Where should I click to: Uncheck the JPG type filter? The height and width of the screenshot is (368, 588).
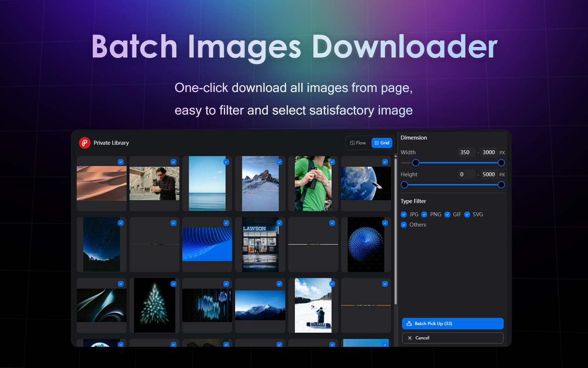pyautogui.click(x=404, y=214)
